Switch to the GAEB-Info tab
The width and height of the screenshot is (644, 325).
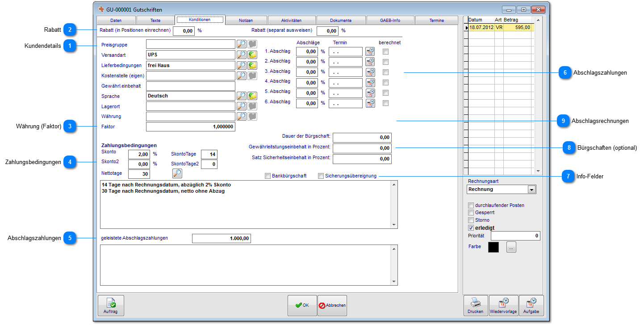coord(390,21)
